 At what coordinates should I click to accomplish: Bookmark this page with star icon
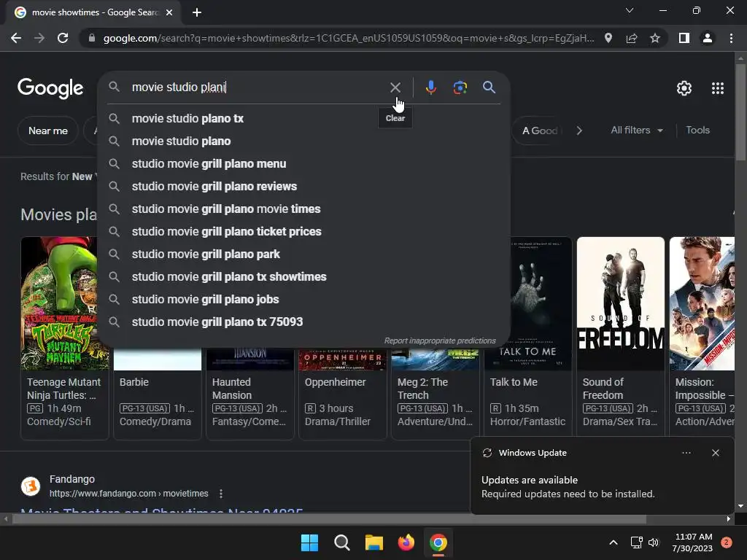[655, 38]
